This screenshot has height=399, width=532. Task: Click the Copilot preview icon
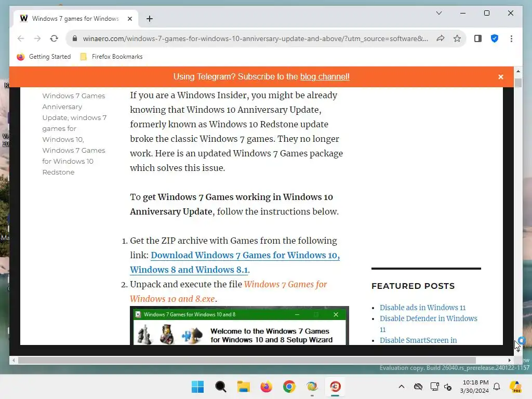516,387
